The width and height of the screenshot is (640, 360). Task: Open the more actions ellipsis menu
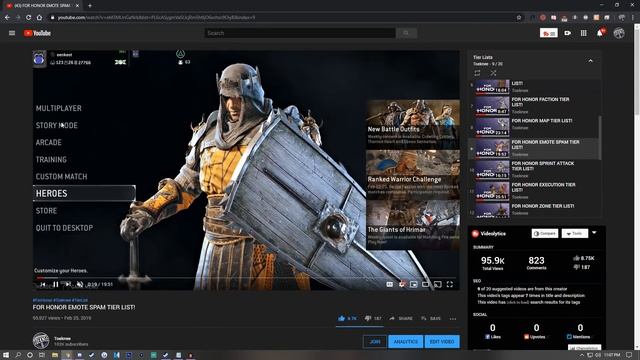click(x=453, y=318)
